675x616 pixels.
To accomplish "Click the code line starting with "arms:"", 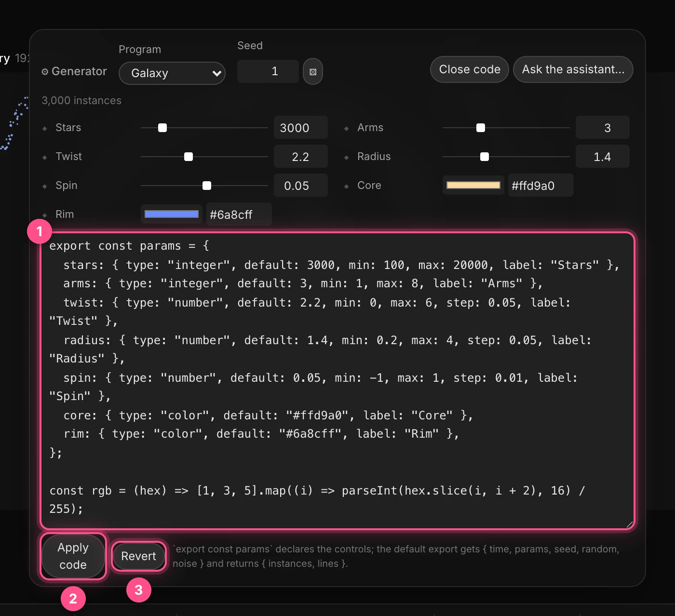I will click(x=303, y=283).
